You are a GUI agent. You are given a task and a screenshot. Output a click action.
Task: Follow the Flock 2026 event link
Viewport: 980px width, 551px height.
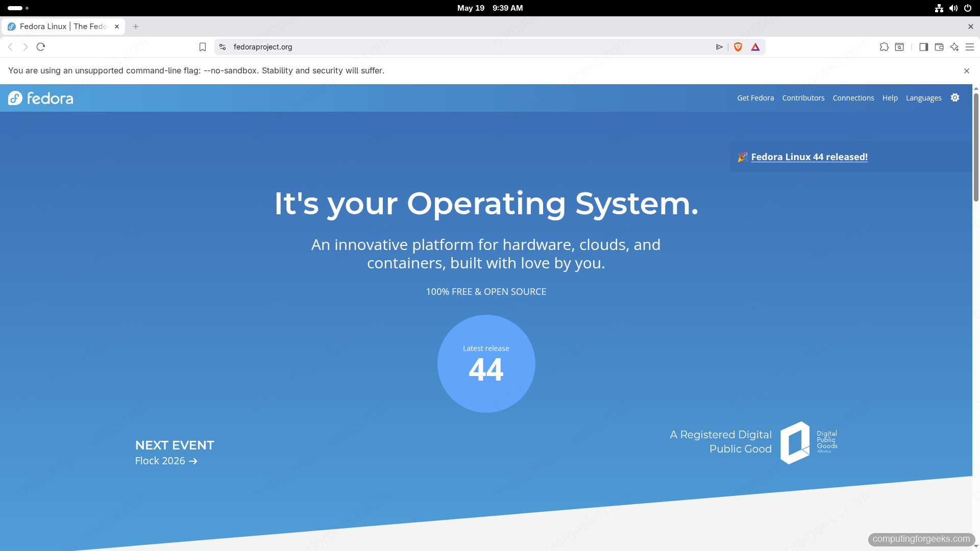tap(166, 461)
